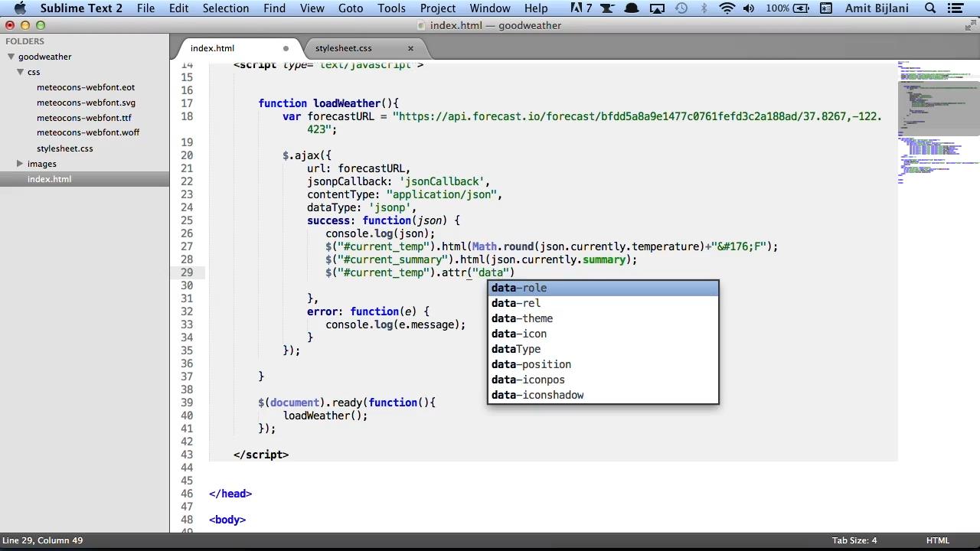Image resolution: width=980 pixels, height=551 pixels.
Task: Click console.log(e.message) on line 33
Action: tap(395, 324)
